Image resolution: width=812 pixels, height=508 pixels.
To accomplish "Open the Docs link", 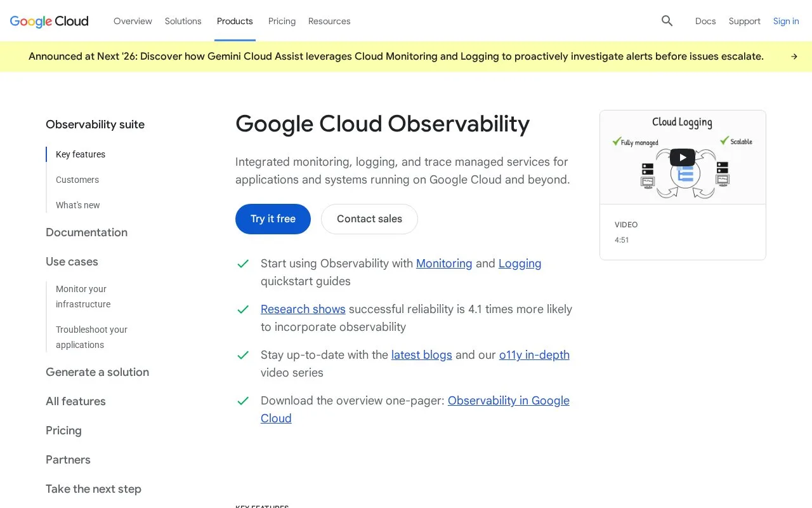I will 705,21.
